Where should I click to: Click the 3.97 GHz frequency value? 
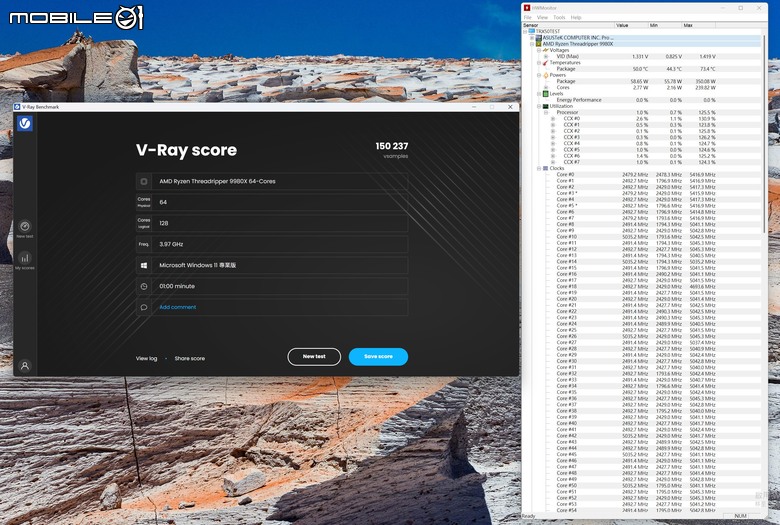[x=171, y=244]
